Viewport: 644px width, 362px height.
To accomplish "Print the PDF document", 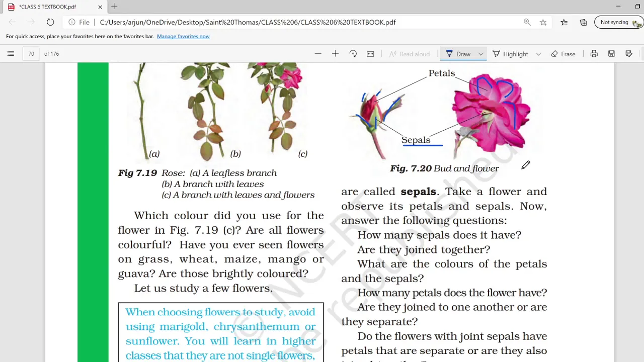I will 594,54.
